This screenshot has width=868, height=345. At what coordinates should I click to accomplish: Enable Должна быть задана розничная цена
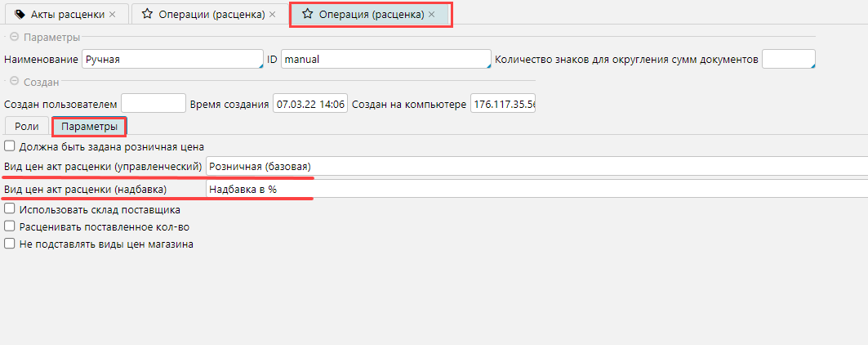pyautogui.click(x=10, y=146)
